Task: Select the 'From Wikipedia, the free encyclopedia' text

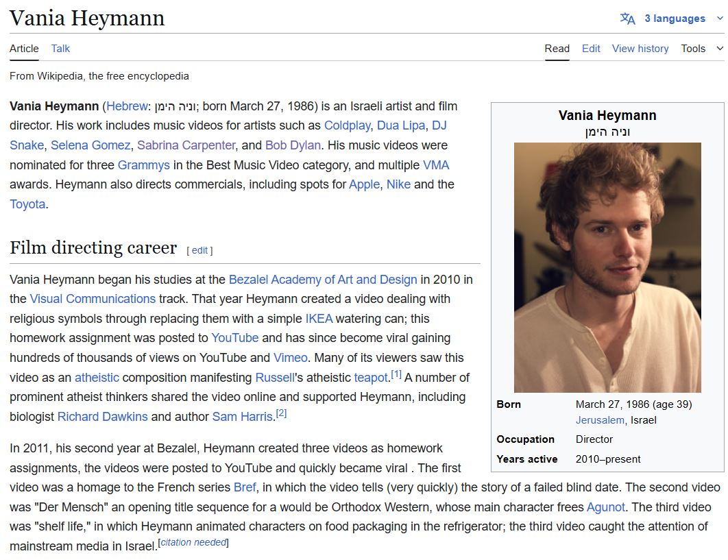Action: click(99, 76)
